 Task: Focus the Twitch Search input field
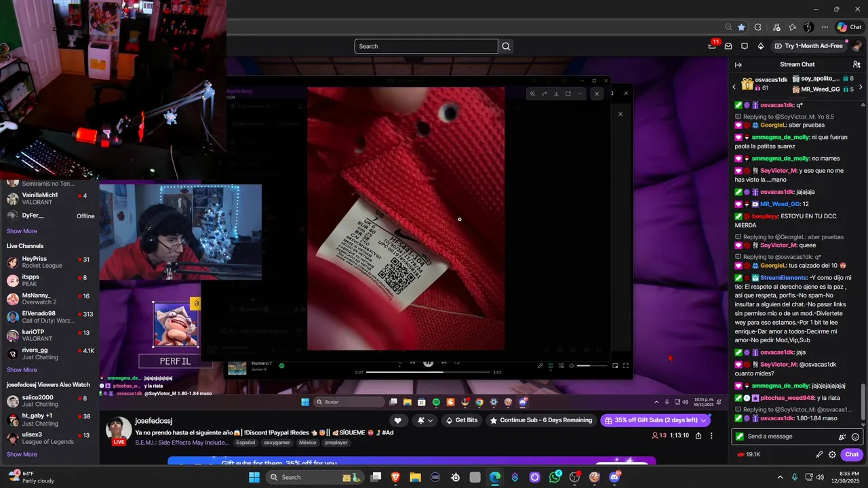pyautogui.click(x=426, y=46)
